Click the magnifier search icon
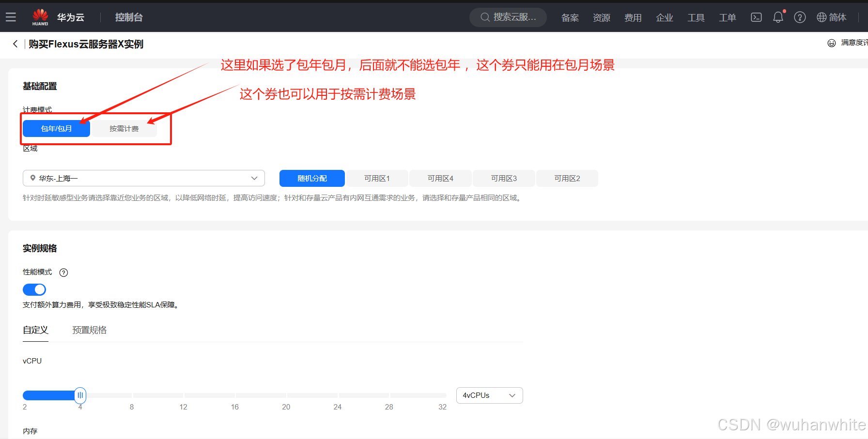Screen dimensions: 868x439 [485, 17]
